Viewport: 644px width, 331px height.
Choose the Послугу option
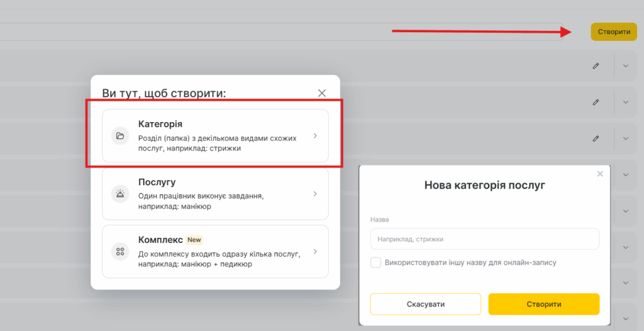[x=215, y=194]
